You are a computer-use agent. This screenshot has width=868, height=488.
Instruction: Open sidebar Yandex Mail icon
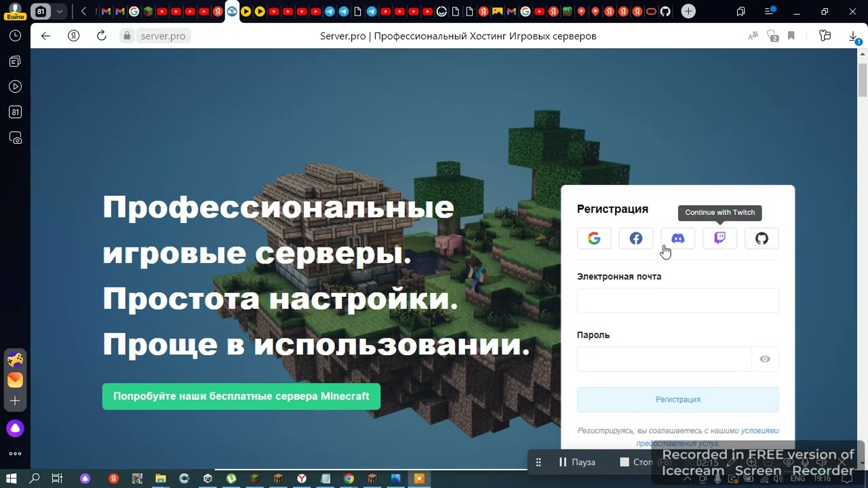pyautogui.click(x=15, y=380)
